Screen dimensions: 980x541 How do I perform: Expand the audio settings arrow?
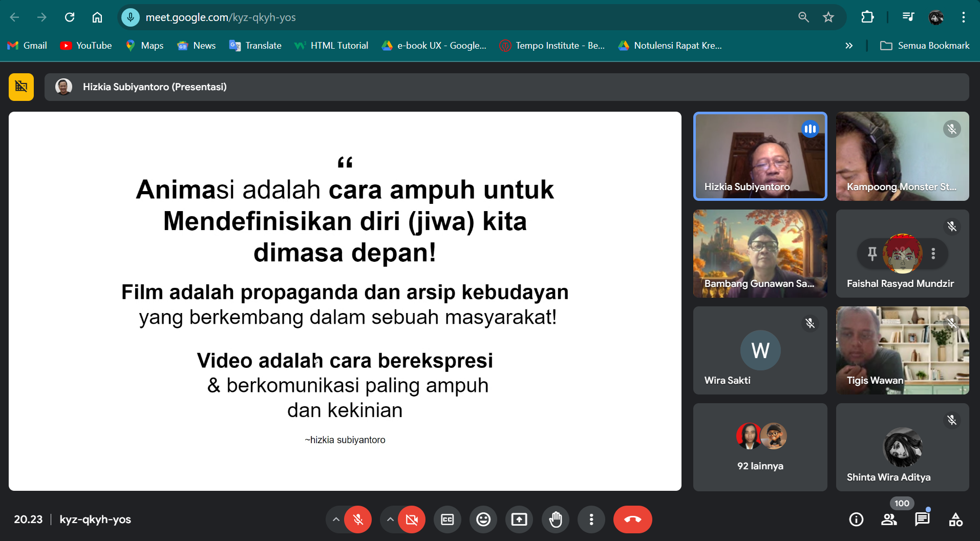pos(336,519)
